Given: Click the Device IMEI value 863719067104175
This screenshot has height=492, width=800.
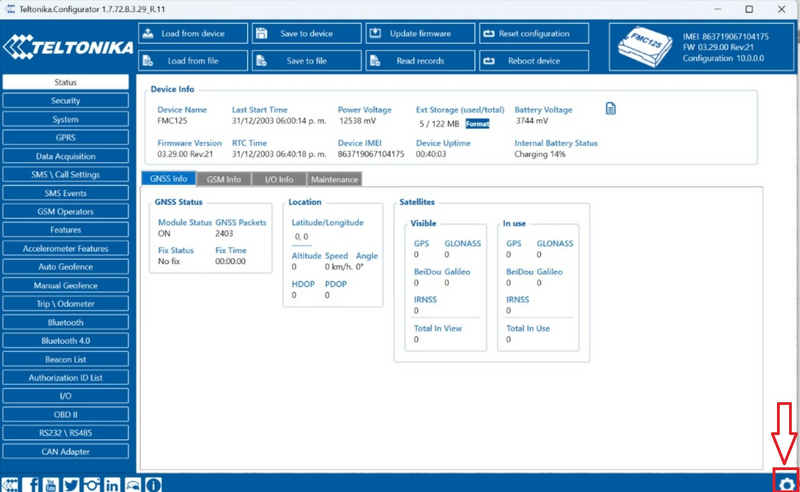Looking at the screenshot, I should click(371, 154).
